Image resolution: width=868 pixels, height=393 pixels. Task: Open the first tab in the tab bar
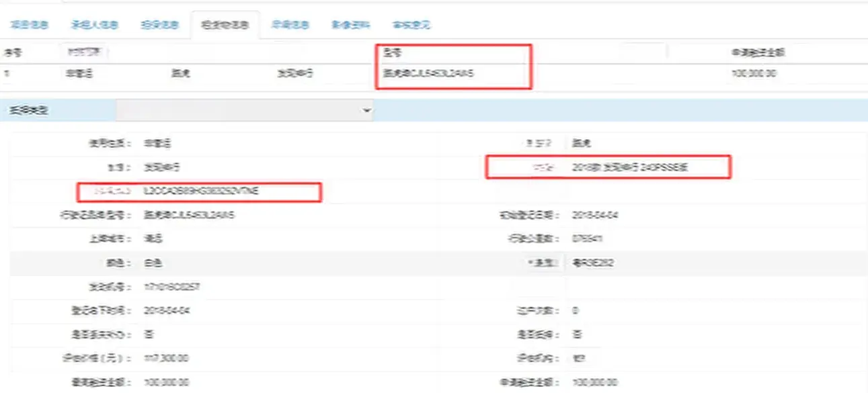click(x=29, y=26)
